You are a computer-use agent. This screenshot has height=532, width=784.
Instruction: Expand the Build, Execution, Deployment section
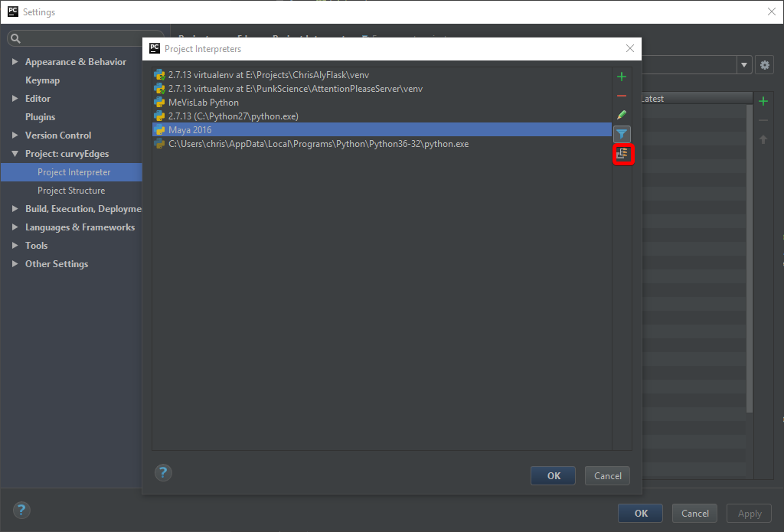coord(14,208)
